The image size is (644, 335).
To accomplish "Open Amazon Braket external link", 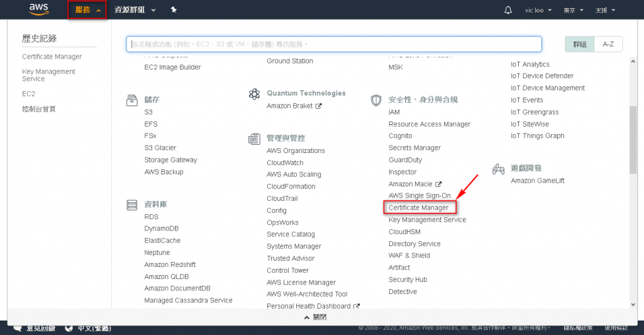I will (294, 106).
